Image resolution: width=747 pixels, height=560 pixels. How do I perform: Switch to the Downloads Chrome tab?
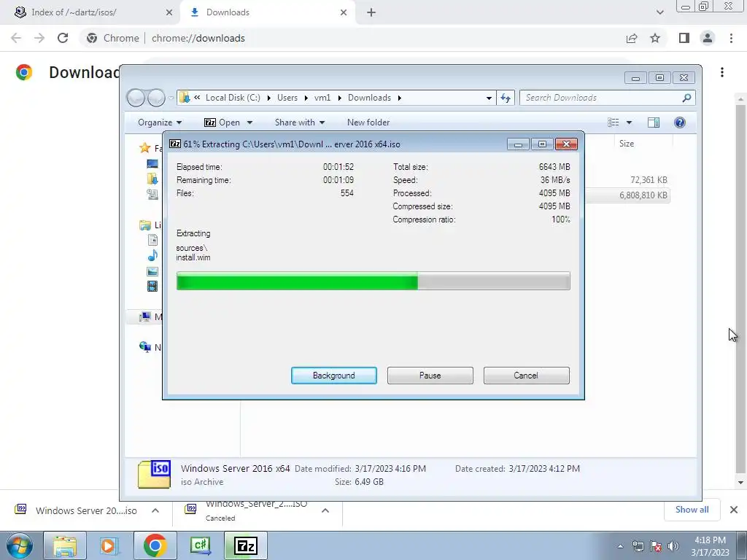(267, 12)
